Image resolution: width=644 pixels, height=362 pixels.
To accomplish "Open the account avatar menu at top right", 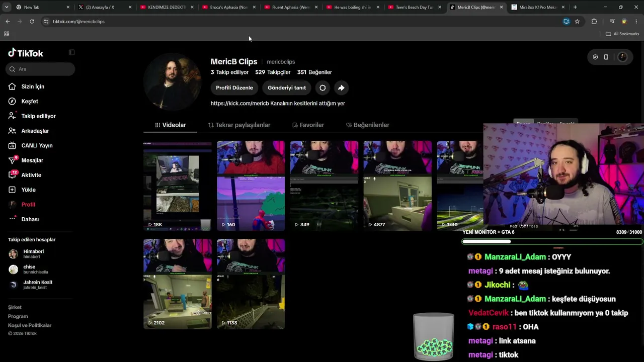I will pyautogui.click(x=622, y=57).
